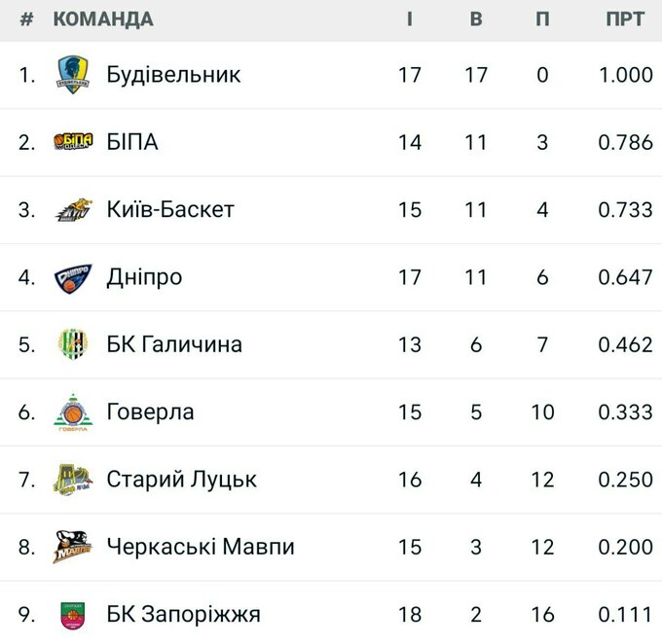Click the БК Галичина team logo
The width and height of the screenshot is (662, 644).
(73, 344)
